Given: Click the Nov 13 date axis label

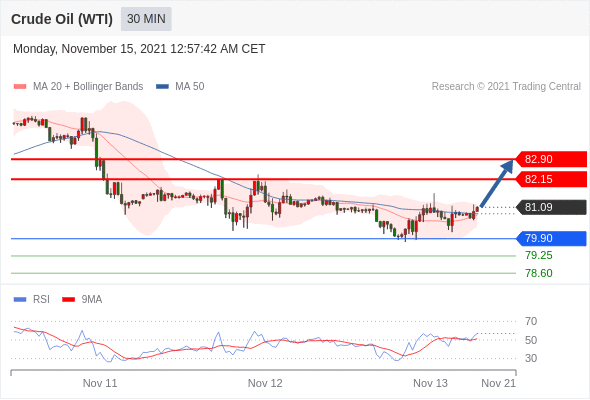Looking at the screenshot, I should pos(430,383).
